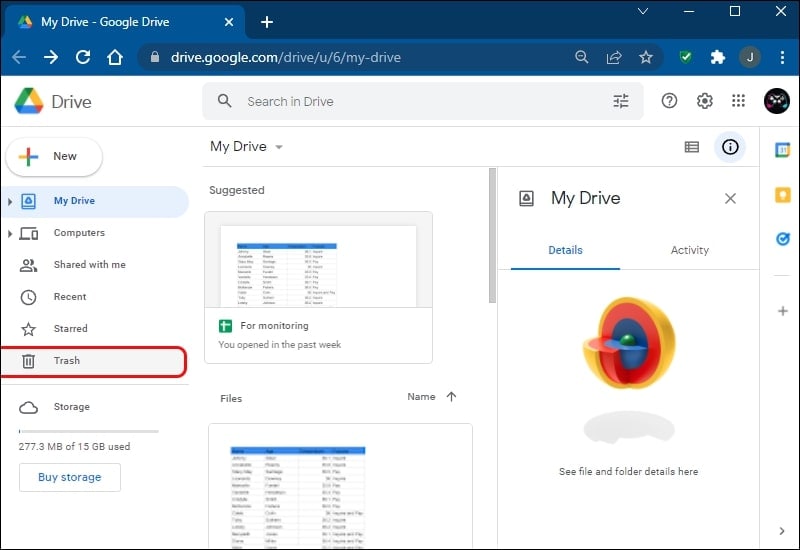Click the storage usage progress bar
This screenshot has width=800, height=550.
(x=88, y=431)
